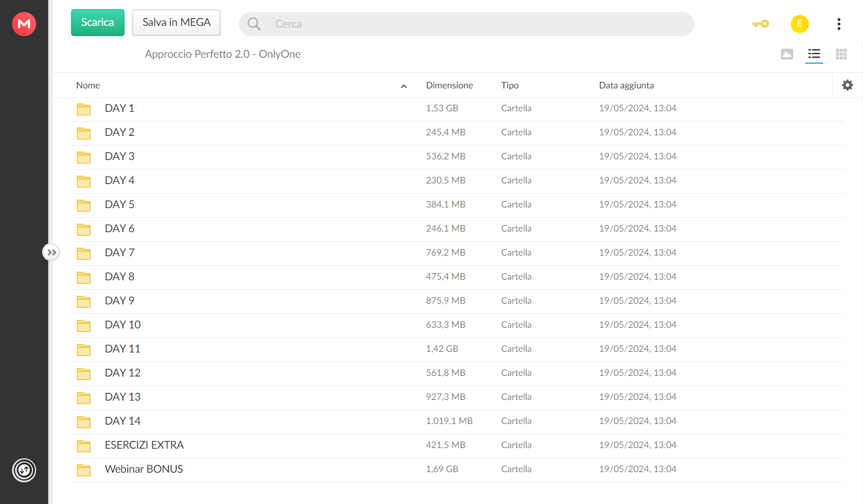Click Cartella type in DAY 6 row
This screenshot has width=863, height=504.
pyautogui.click(x=516, y=229)
